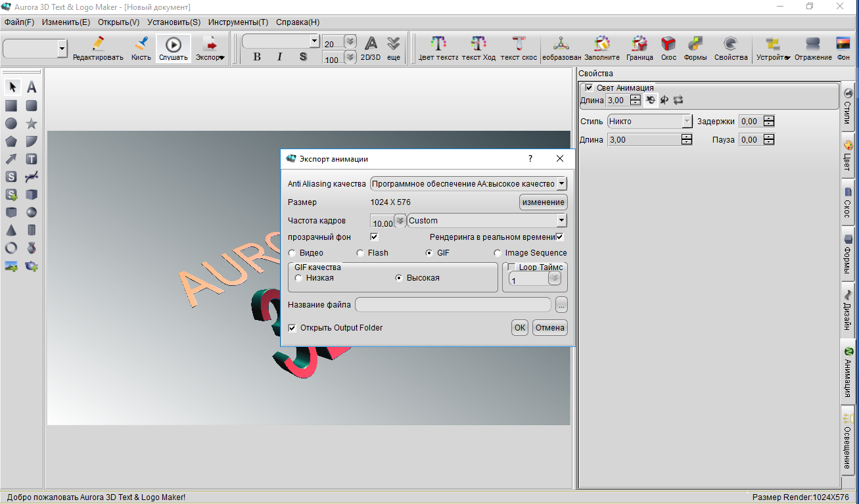Toggle the прозрачный фон checkbox
The height and width of the screenshot is (504, 859).
tap(375, 237)
